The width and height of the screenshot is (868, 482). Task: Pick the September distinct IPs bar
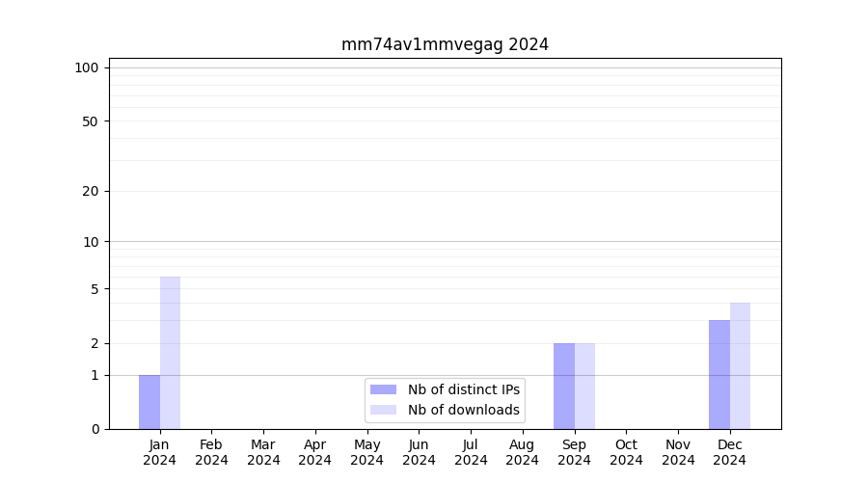click(x=564, y=386)
